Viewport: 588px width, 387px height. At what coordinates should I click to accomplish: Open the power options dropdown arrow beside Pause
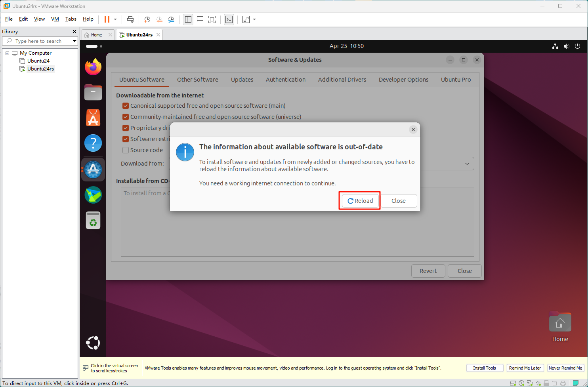(x=115, y=19)
